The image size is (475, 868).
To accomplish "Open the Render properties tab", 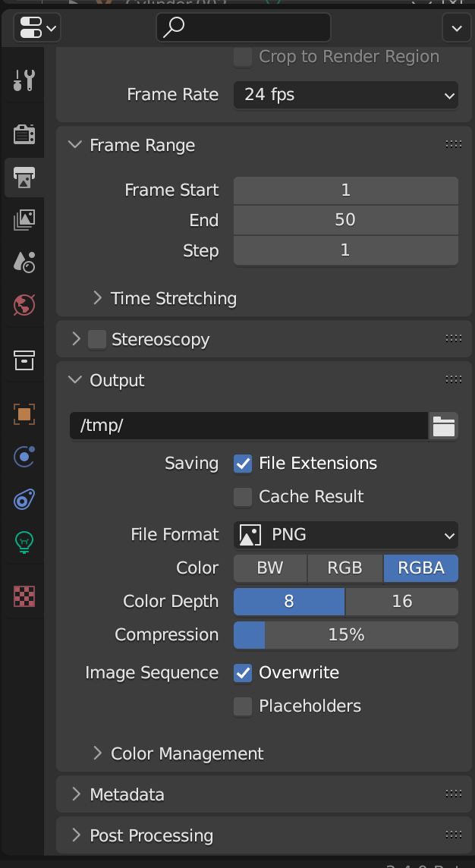I will click(24, 134).
